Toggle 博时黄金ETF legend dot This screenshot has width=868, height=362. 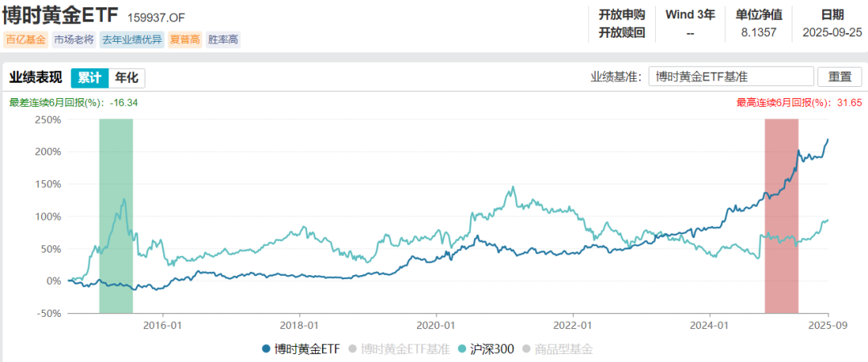(x=266, y=349)
